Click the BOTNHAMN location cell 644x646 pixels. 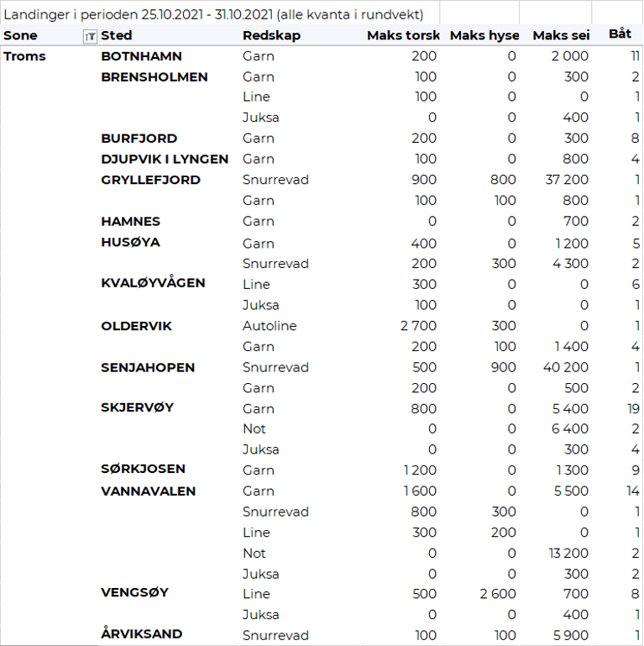pyautogui.click(x=141, y=56)
